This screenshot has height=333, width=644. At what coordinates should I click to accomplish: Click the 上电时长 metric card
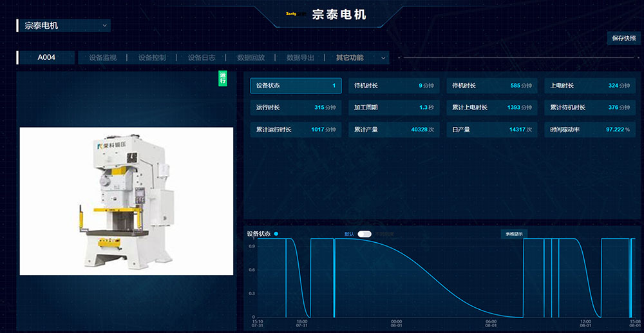[x=590, y=86]
